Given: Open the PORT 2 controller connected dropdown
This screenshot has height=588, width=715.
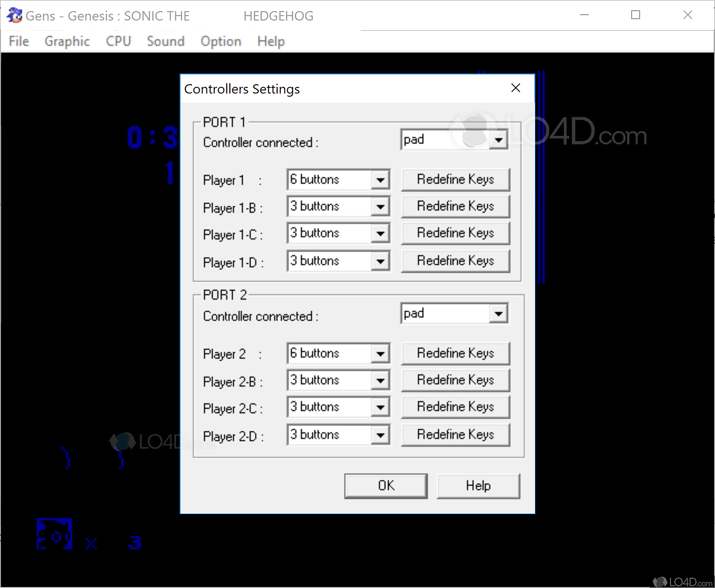Looking at the screenshot, I should [x=499, y=313].
